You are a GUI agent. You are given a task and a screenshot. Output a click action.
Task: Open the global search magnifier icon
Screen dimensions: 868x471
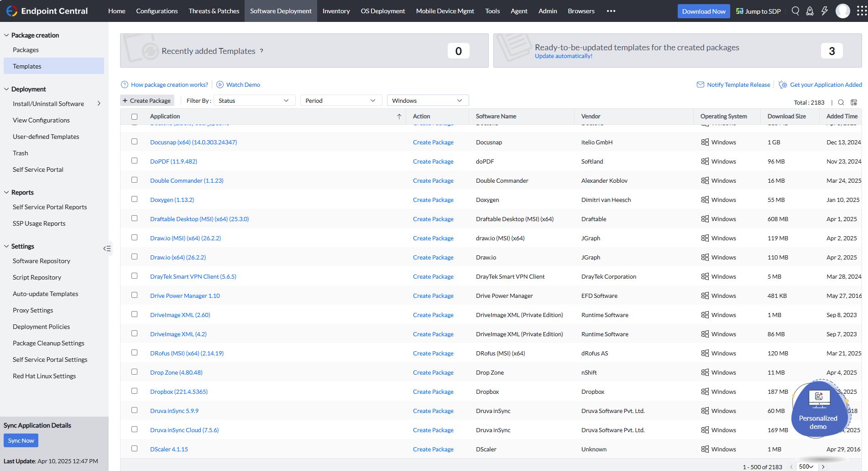coord(795,11)
